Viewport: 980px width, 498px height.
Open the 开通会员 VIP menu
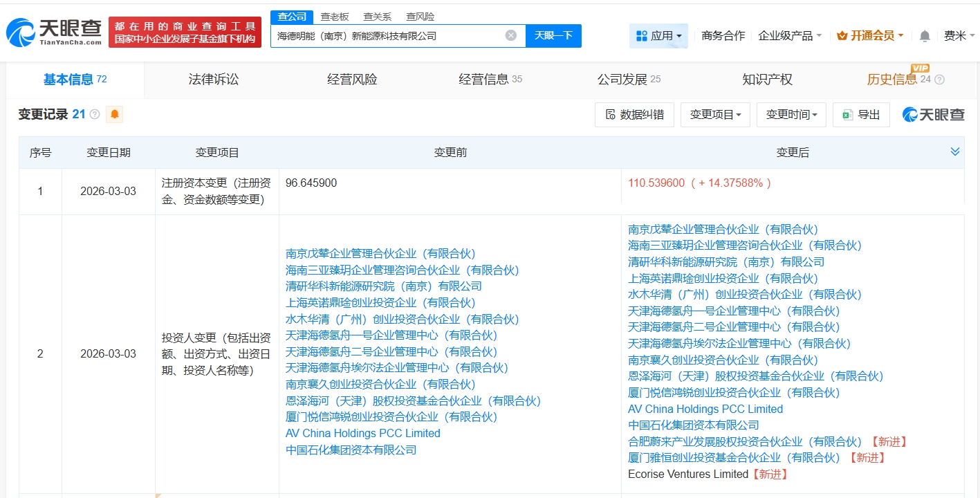(870, 36)
